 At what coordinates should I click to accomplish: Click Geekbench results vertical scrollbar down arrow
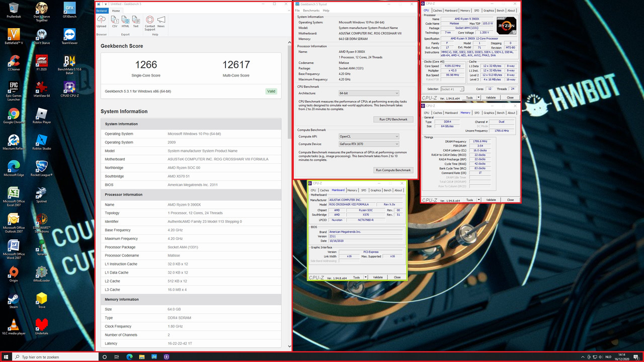[289, 346]
